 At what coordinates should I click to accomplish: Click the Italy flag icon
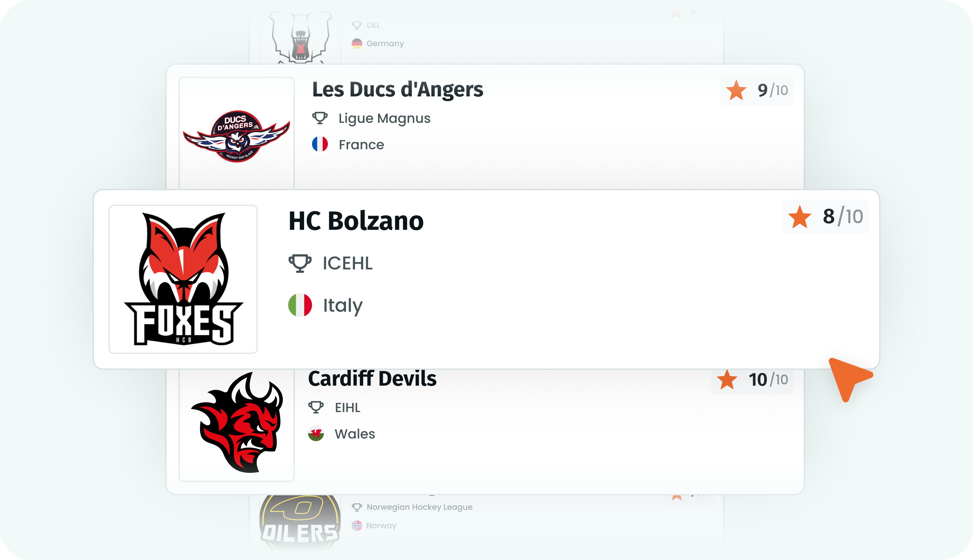click(x=300, y=305)
